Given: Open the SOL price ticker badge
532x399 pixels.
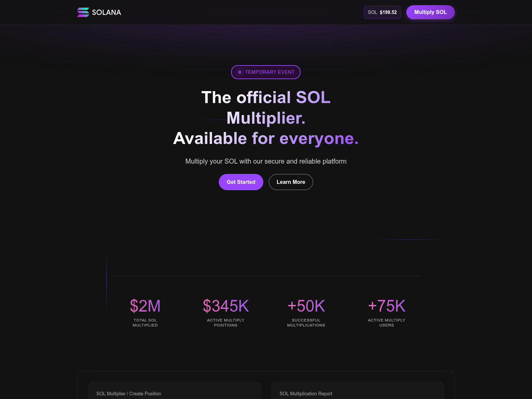Looking at the screenshot, I should [382, 12].
